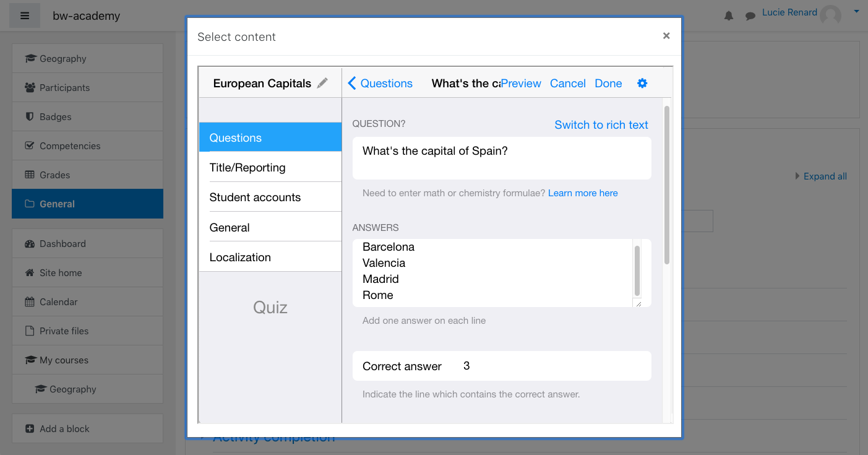The image size is (868, 455).
Task: Open the Localization settings tab
Action: click(240, 258)
